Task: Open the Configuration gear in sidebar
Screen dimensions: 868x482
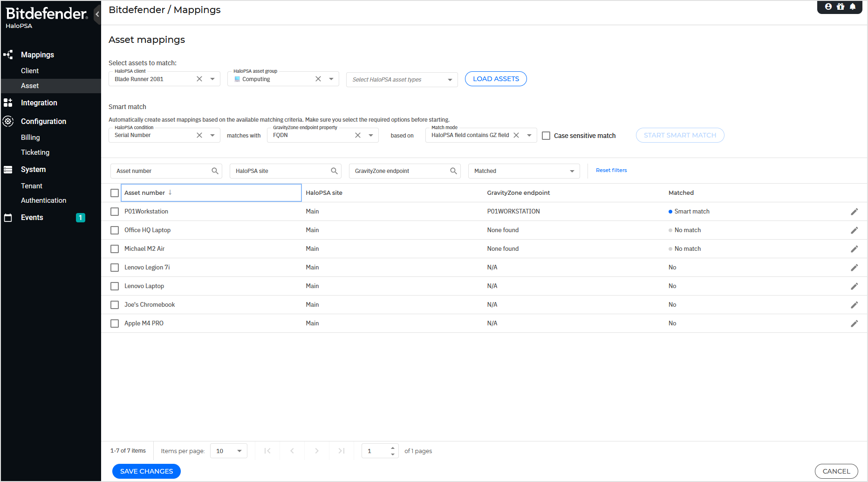Action: [x=8, y=121]
